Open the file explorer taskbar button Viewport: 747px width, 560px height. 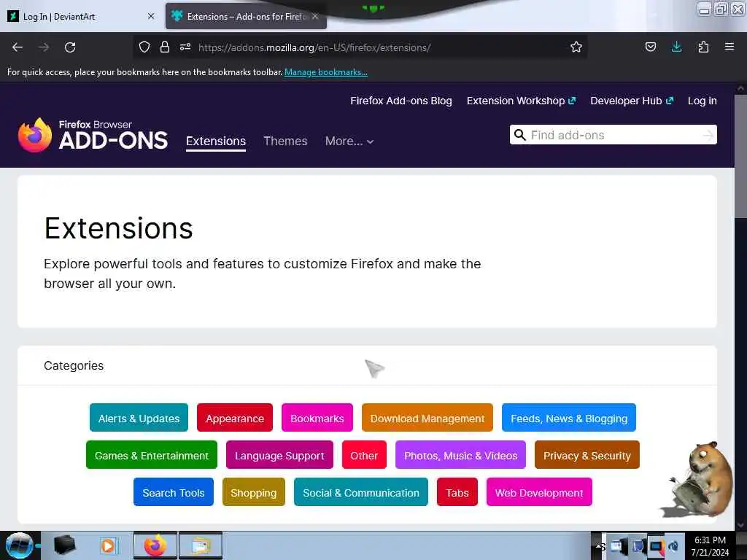[x=201, y=545]
